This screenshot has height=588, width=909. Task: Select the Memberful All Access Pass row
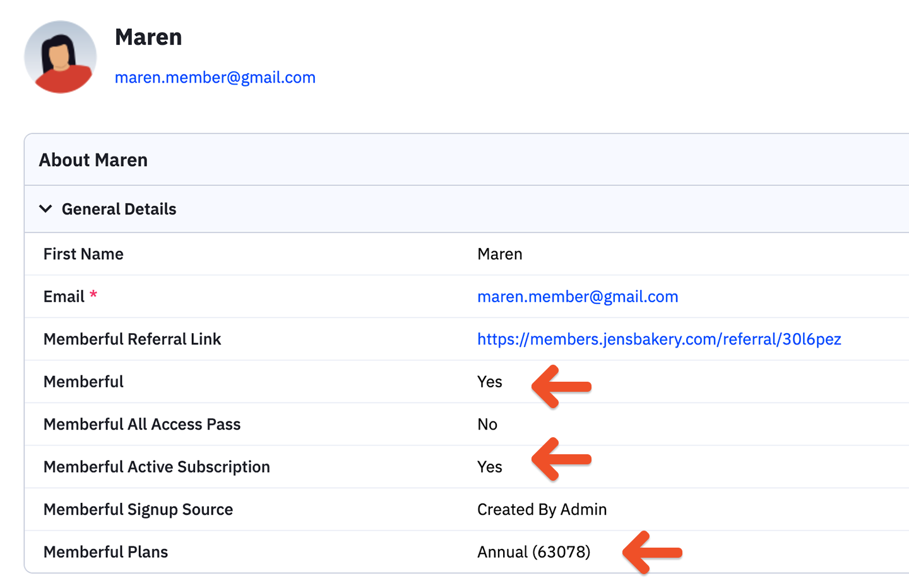[x=142, y=424]
